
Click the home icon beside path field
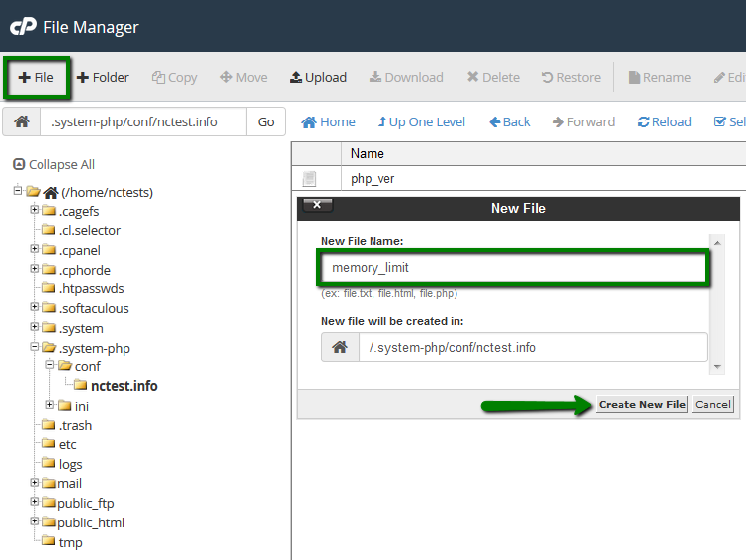(x=22, y=121)
